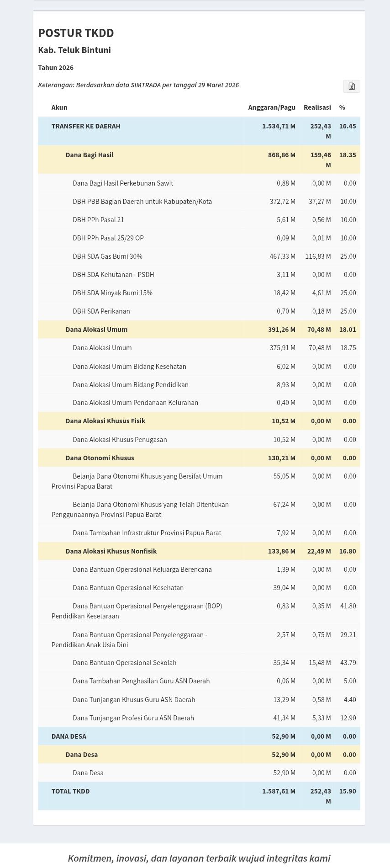
Task: Select the Dana Alokasi Umum group header
Action: tap(96, 330)
